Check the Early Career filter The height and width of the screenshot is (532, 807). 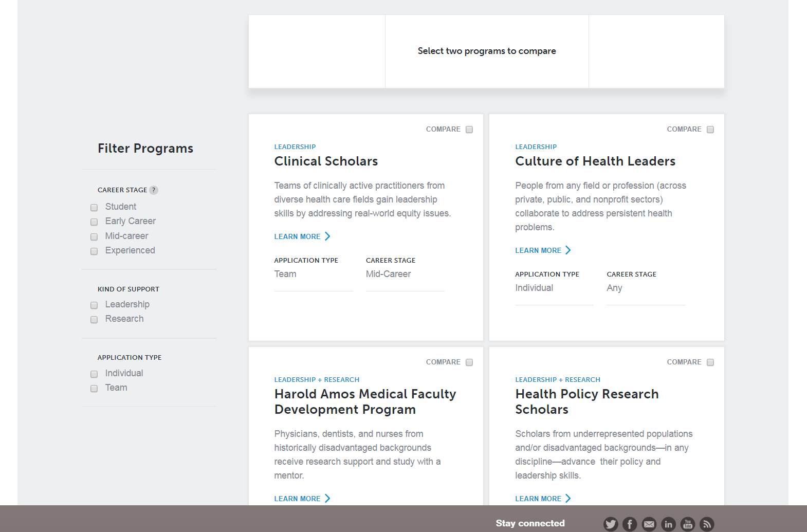[94, 222]
